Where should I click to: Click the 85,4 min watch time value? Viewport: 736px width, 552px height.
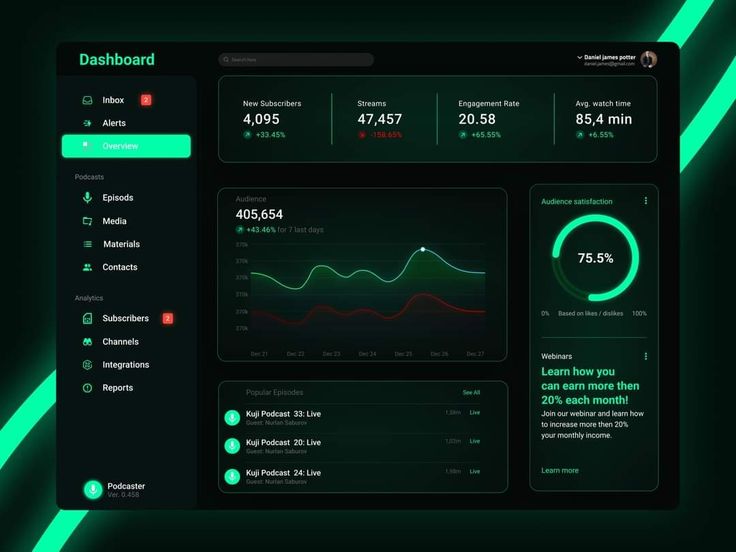[x=604, y=119]
